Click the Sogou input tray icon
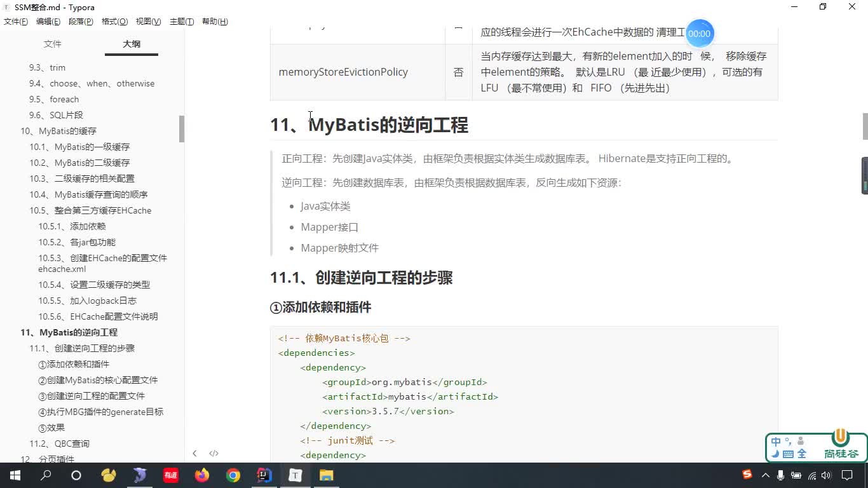Image resolution: width=868 pixels, height=488 pixels. point(747,475)
